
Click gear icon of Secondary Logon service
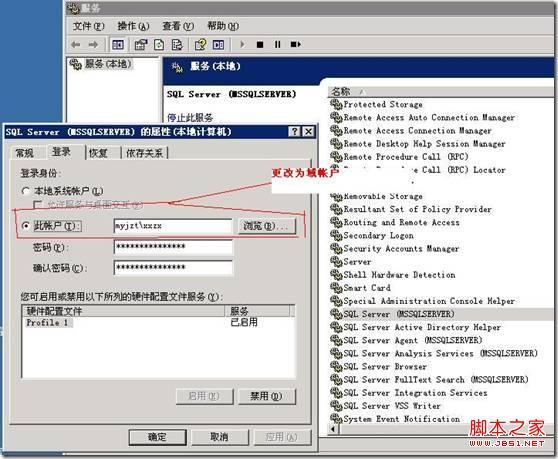pos(336,235)
